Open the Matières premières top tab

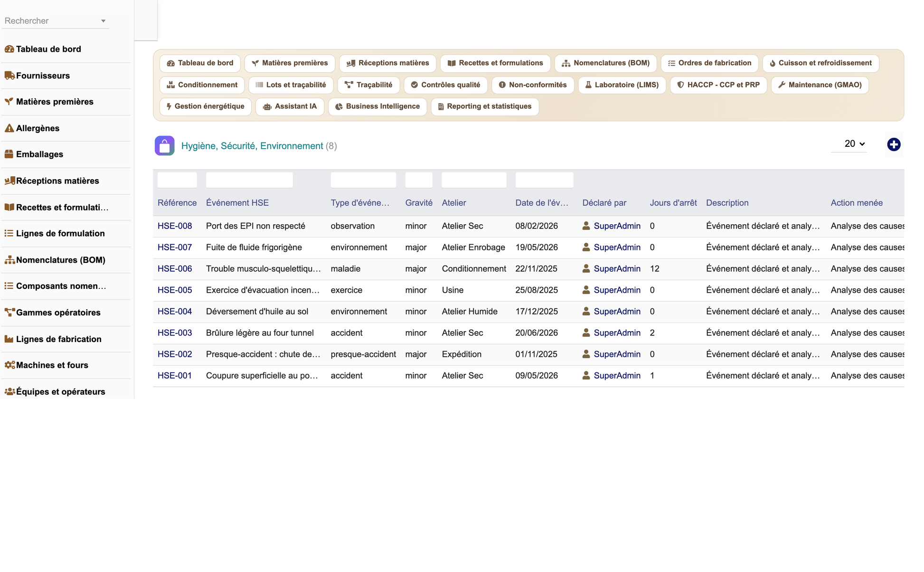(290, 63)
